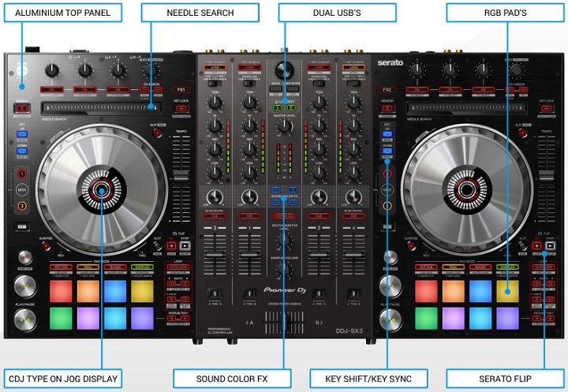Select the NEEDLE SEARCH callout label
Viewport: 568px width, 392px height.
click(200, 13)
